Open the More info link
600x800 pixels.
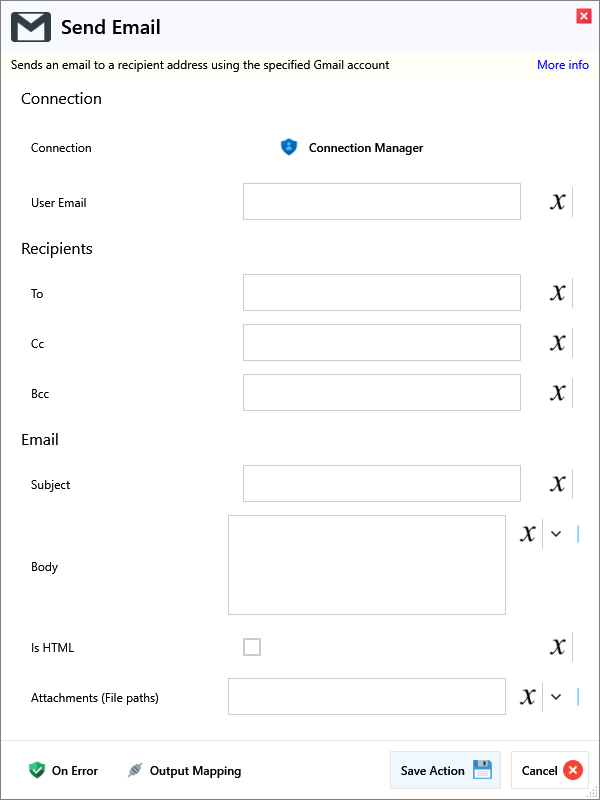click(x=563, y=65)
